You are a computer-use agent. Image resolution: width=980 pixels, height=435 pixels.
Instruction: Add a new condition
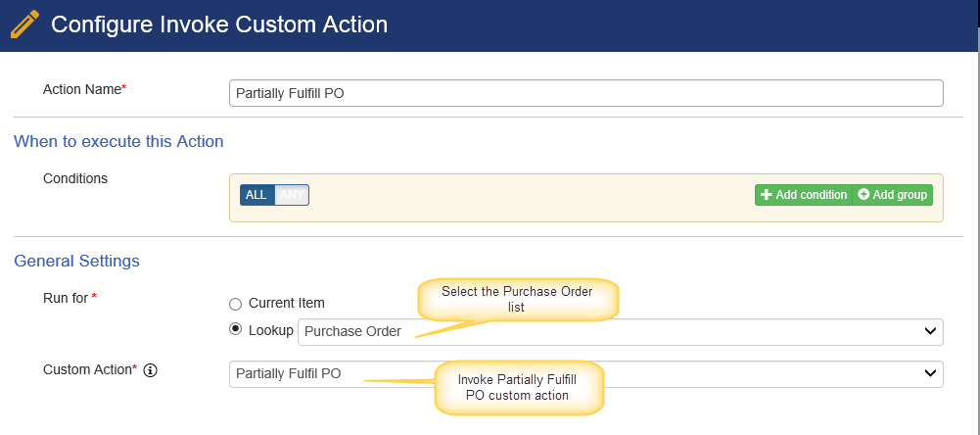click(804, 195)
